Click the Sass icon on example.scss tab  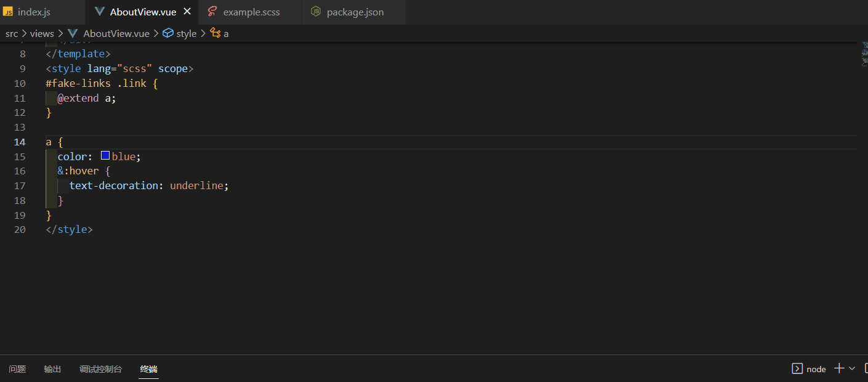(212, 11)
